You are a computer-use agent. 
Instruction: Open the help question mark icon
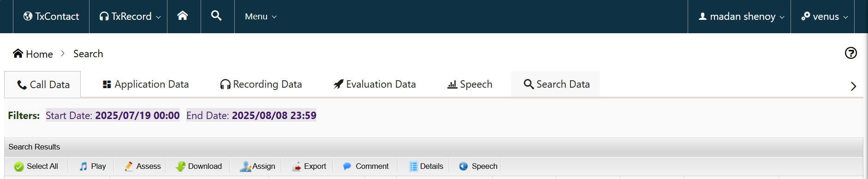coord(851,53)
